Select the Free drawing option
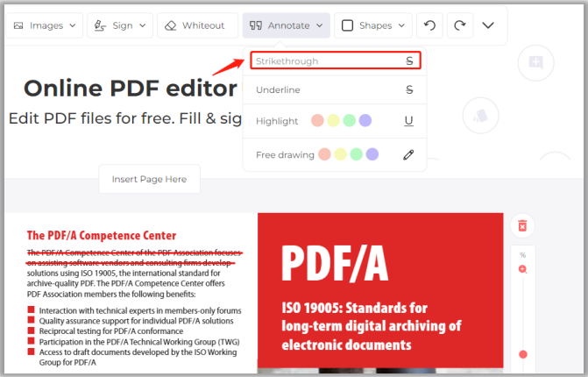 [285, 155]
